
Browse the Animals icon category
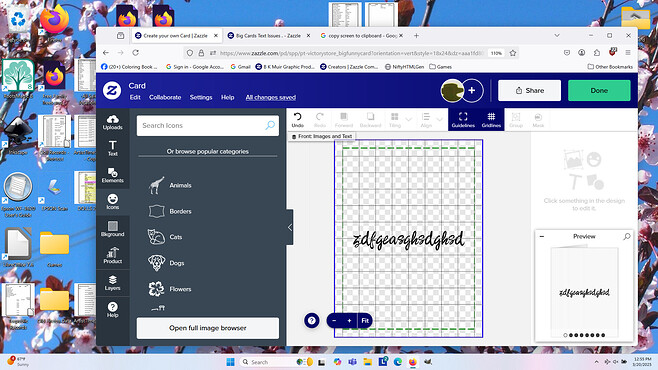click(170, 185)
